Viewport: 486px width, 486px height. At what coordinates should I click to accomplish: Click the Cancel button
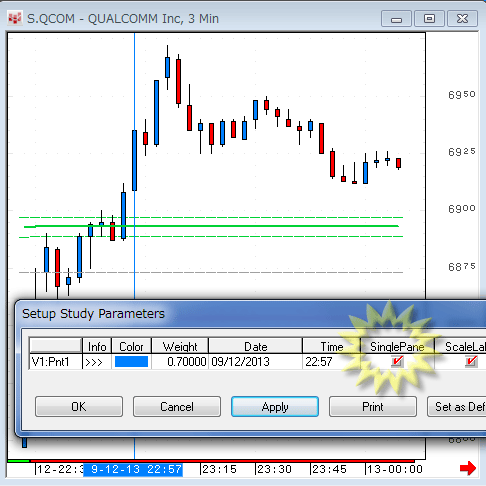click(x=177, y=407)
